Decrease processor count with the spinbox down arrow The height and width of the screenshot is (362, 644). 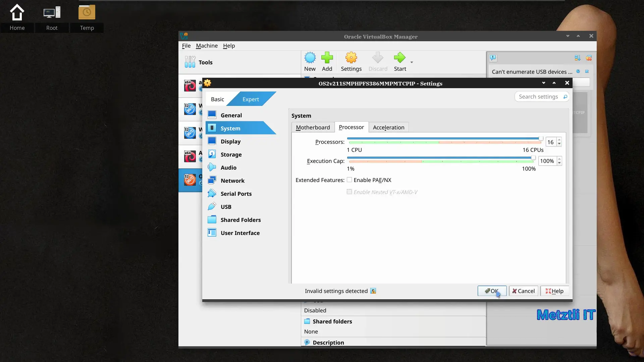click(x=559, y=144)
